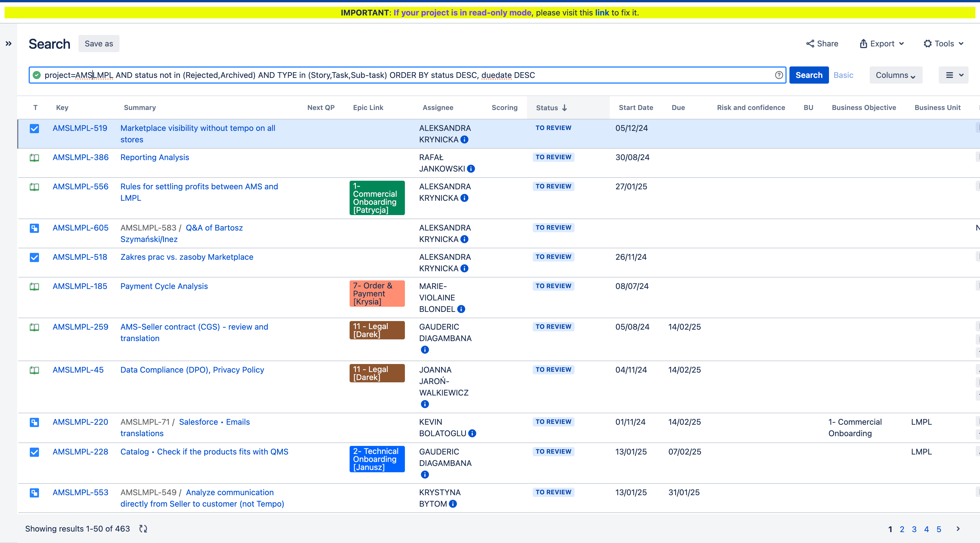Refresh results with the reload icon
Image resolution: width=980 pixels, height=543 pixels.
[143, 529]
